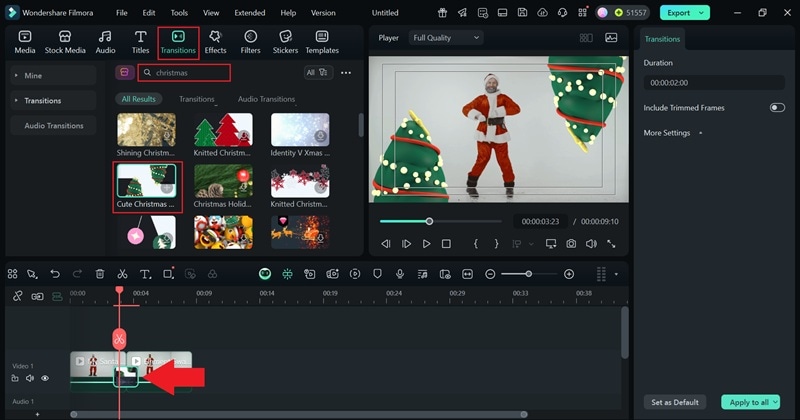The image size is (800, 420).
Task: Click Set as Default button
Action: (674, 402)
